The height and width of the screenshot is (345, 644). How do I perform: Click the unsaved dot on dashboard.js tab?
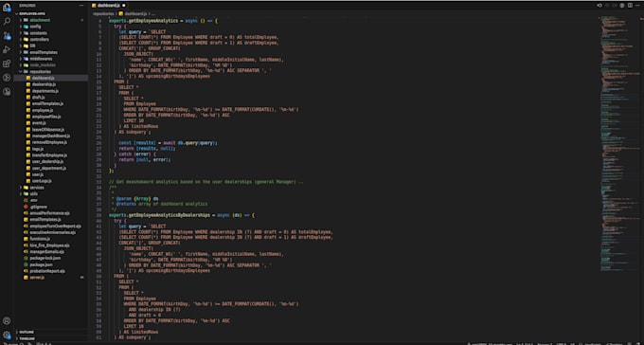click(124, 6)
